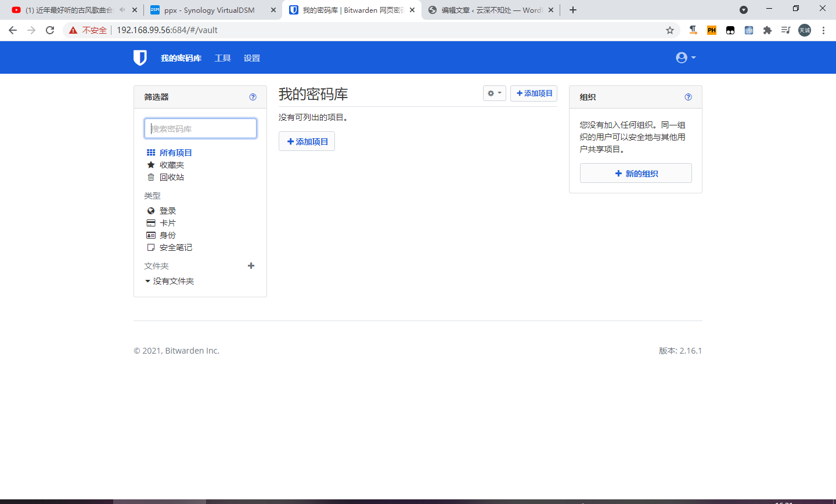Click the 筛选器 panel help icon

[x=253, y=97]
